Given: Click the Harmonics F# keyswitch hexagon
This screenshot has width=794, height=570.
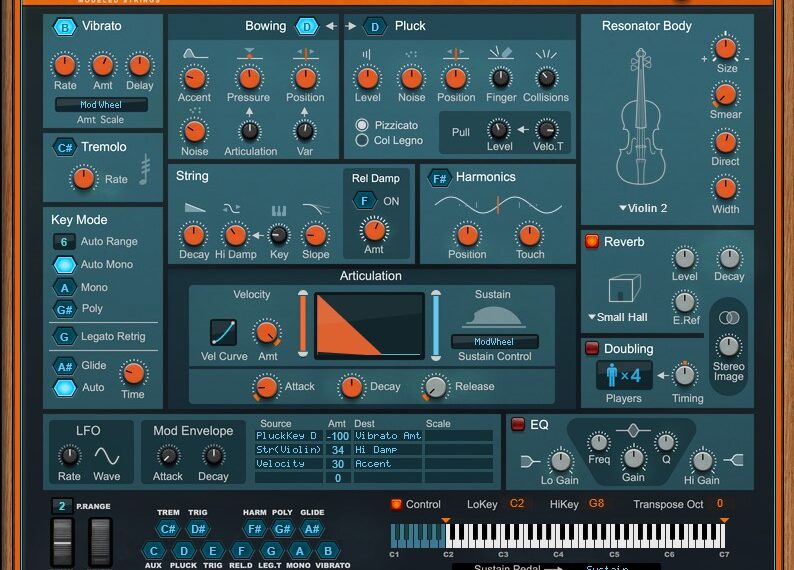Looking at the screenshot, I should 439,178.
